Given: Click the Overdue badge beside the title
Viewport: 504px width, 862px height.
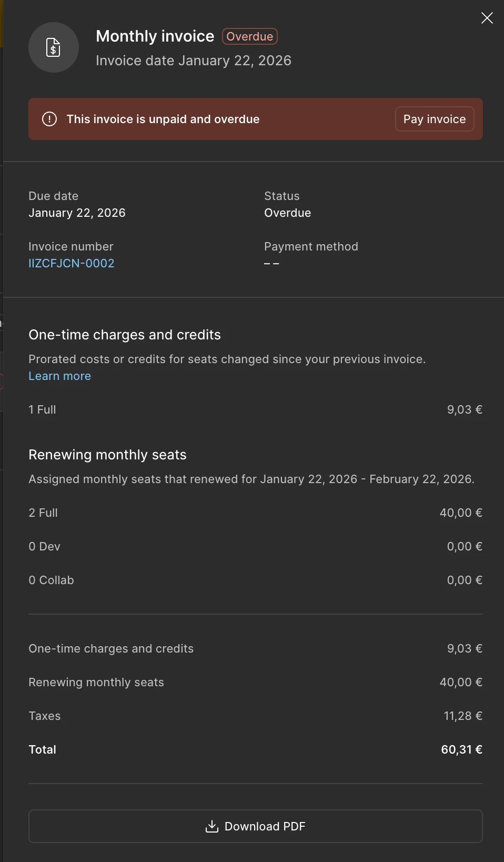Looking at the screenshot, I should tap(249, 36).
